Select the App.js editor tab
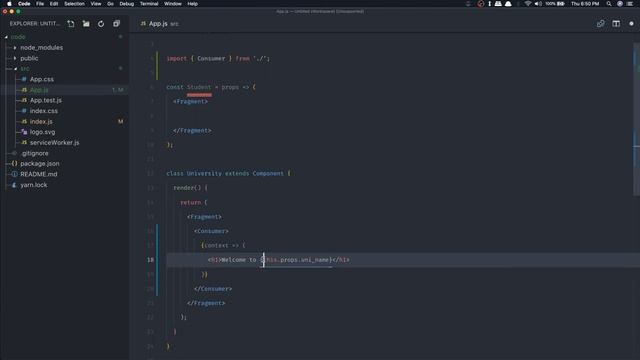Viewport: 640px width, 360px height. (159, 24)
